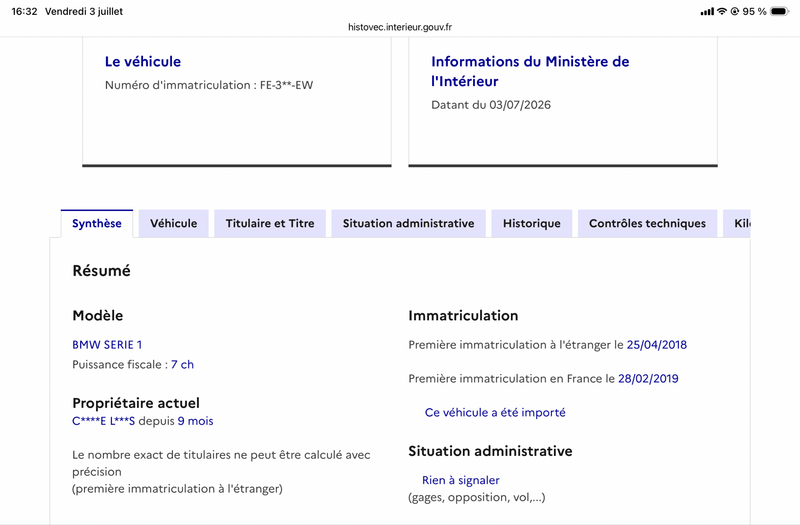Tap the battery icon in status bar
800x525 pixels.
[780, 11]
